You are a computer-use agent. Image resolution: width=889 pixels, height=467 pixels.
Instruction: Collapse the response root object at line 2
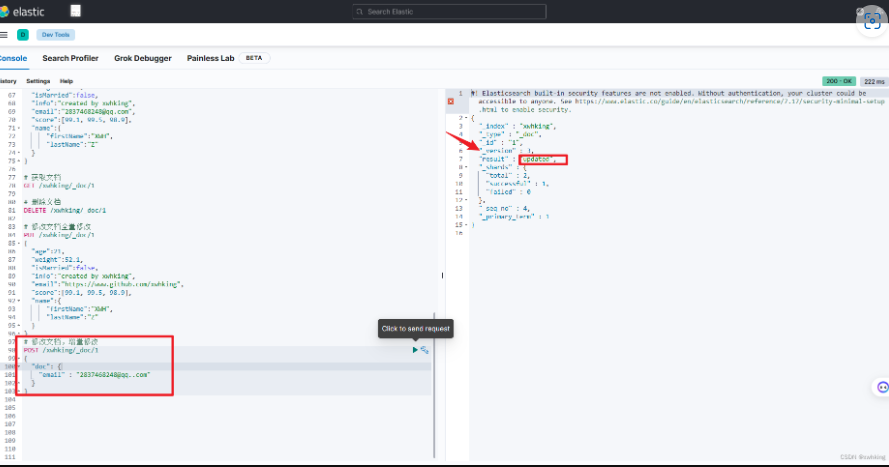466,117
